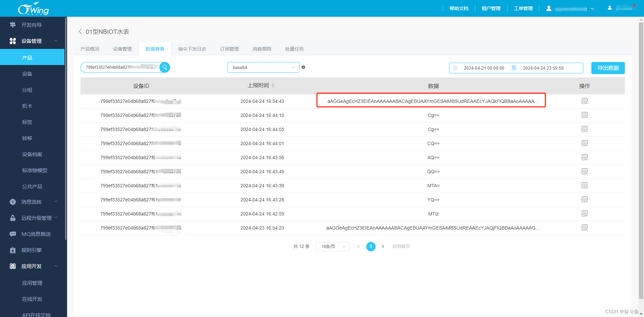Switch to the 订阅管理 tab

pos(229,49)
